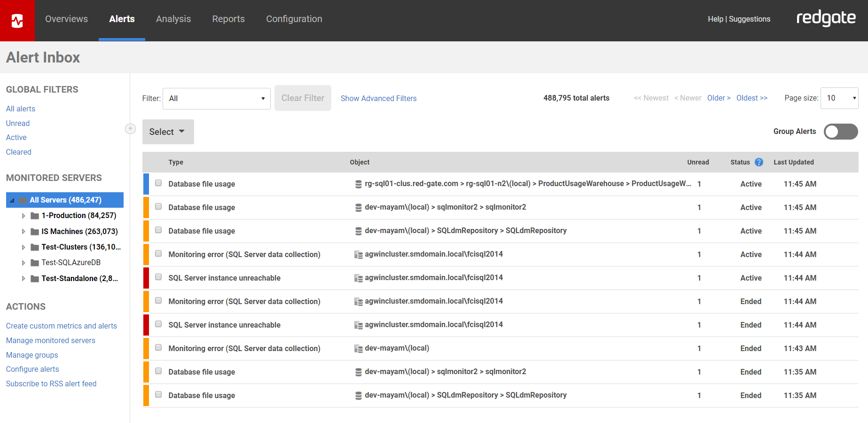868x423 pixels.
Task: Click the Test-SQLAzureDB folder icon
Action: [x=35, y=263]
